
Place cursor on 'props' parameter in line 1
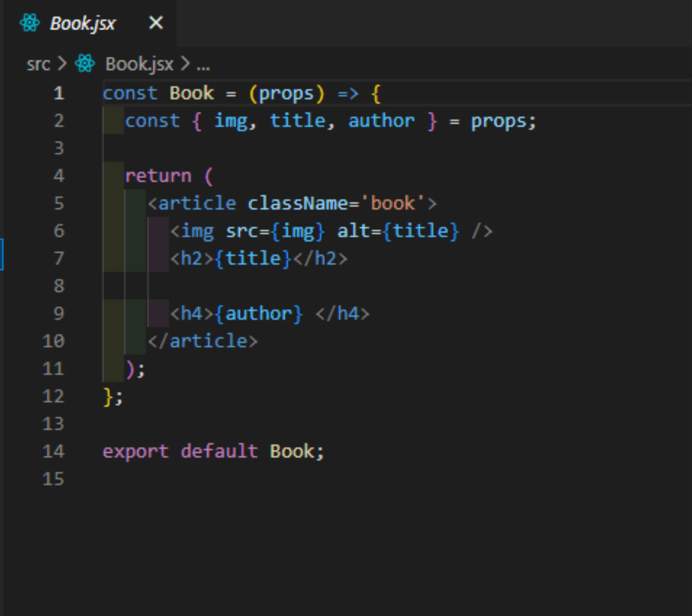[286, 94]
